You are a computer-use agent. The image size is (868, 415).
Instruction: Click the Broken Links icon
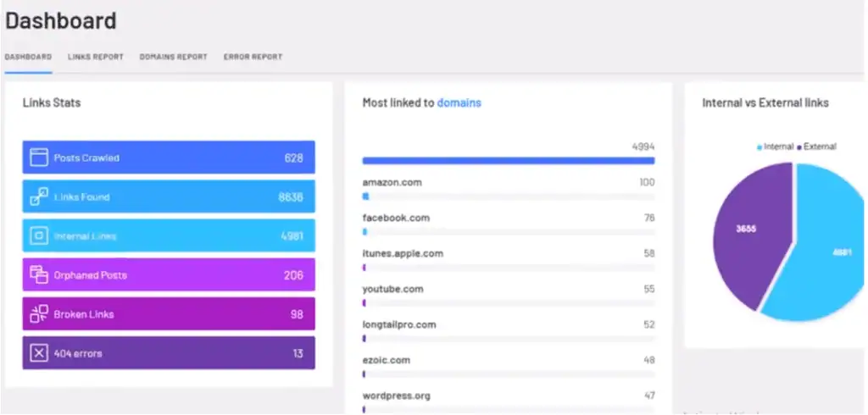(x=39, y=313)
